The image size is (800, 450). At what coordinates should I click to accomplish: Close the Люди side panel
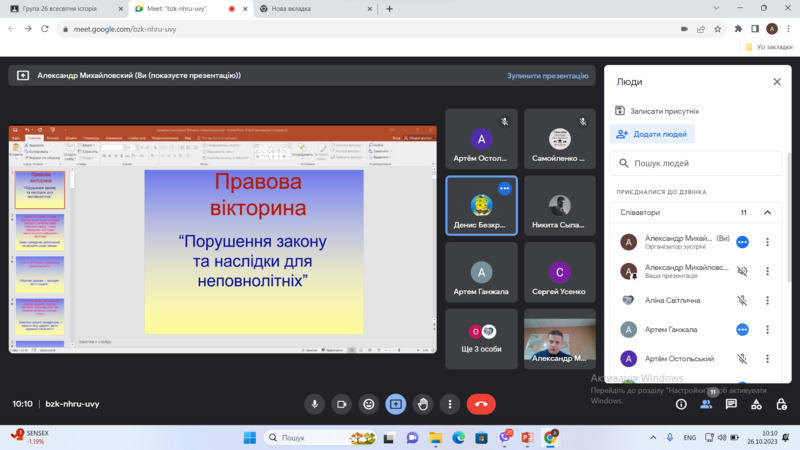pyautogui.click(x=776, y=82)
